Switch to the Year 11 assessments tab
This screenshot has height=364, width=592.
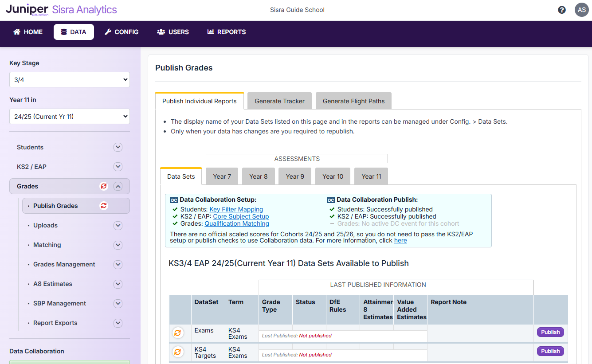pos(371,176)
